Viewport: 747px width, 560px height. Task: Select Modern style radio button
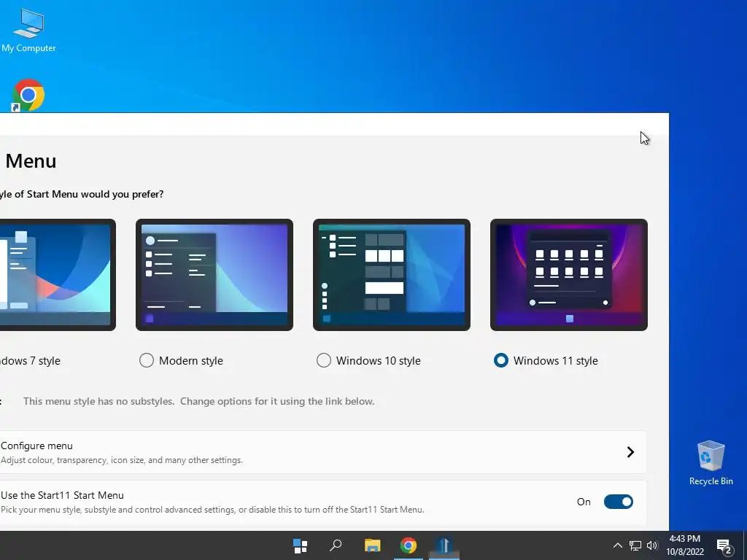[147, 360]
